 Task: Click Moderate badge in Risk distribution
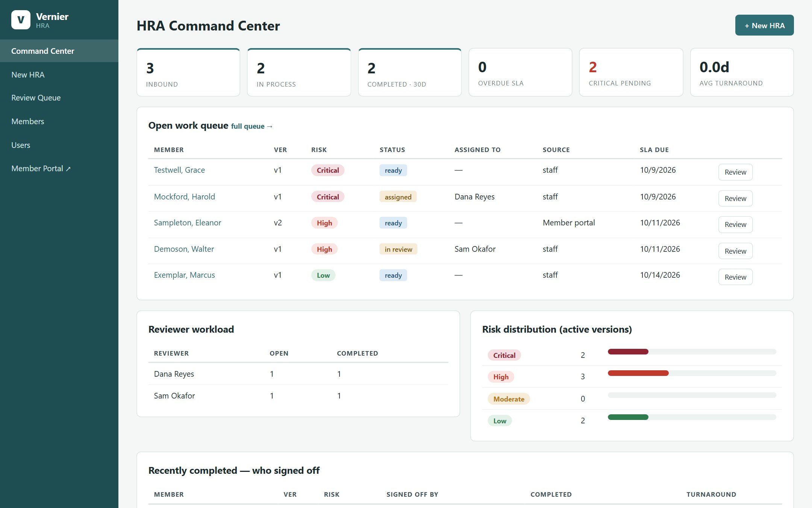pos(509,399)
